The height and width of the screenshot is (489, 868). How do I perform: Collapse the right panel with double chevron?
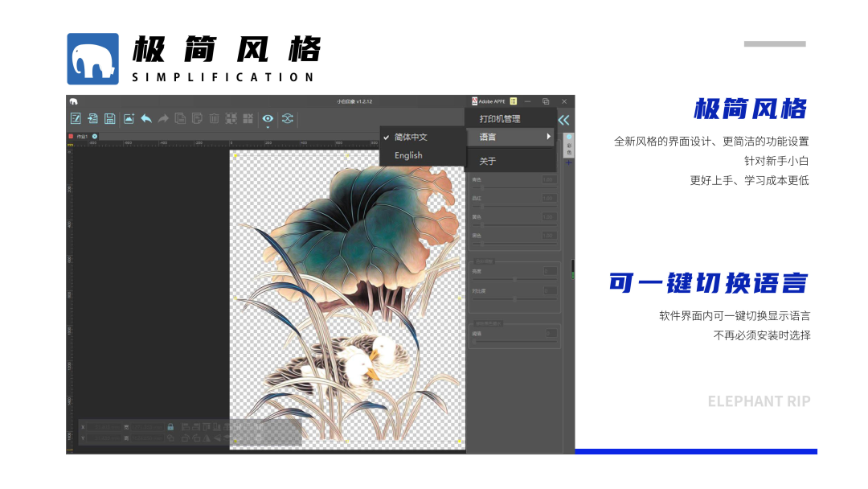pyautogui.click(x=563, y=120)
